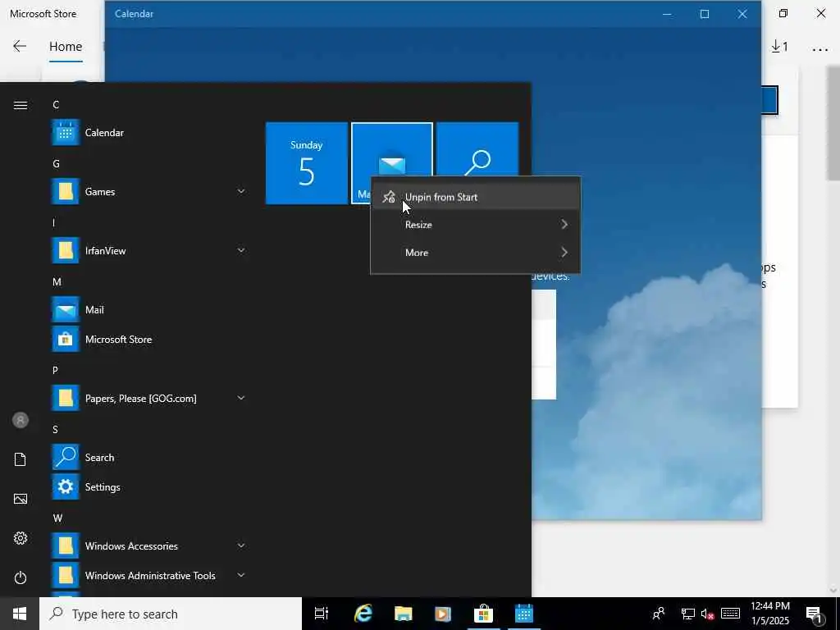The height and width of the screenshot is (630, 840).
Task: Click the Type here to search box
Action: tap(171, 614)
